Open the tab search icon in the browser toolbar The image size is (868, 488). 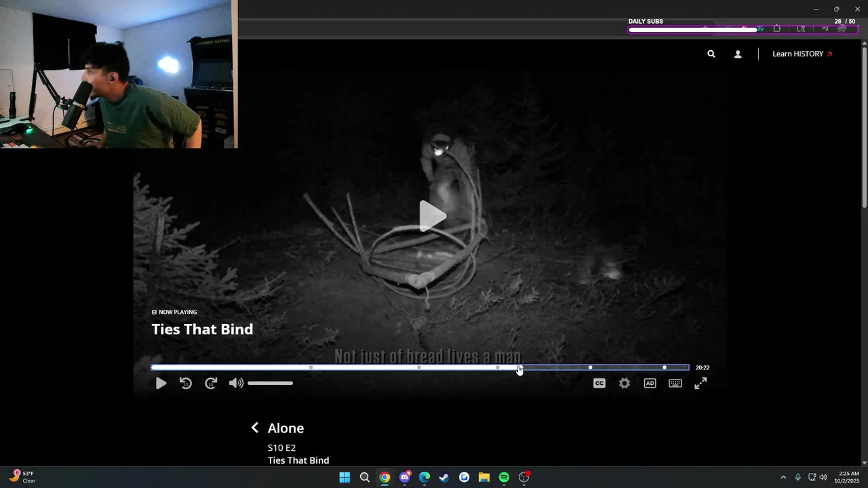click(801, 29)
